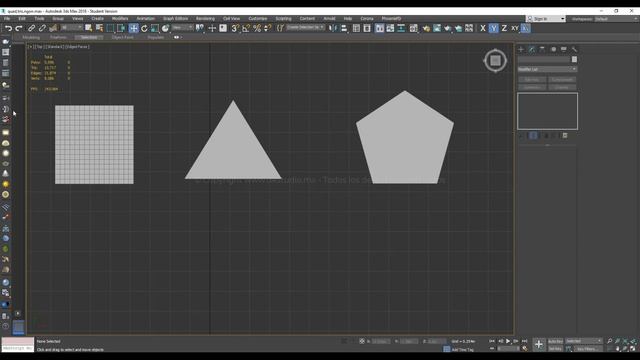Click the Add Time Tag label
The height and width of the screenshot is (360, 640).
[x=462, y=350]
